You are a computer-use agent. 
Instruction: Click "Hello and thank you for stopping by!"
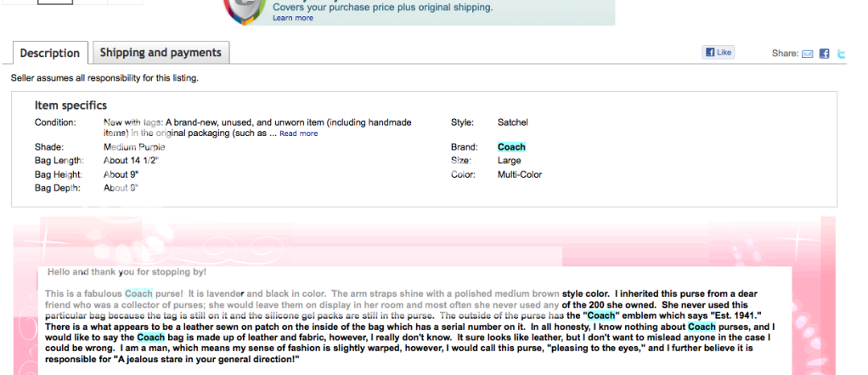click(x=127, y=272)
